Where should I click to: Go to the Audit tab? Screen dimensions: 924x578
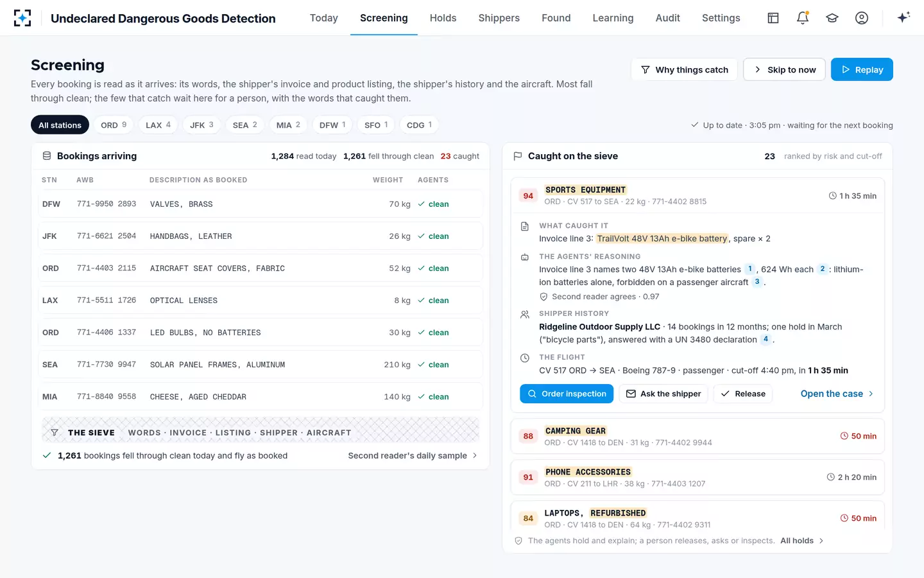667,18
